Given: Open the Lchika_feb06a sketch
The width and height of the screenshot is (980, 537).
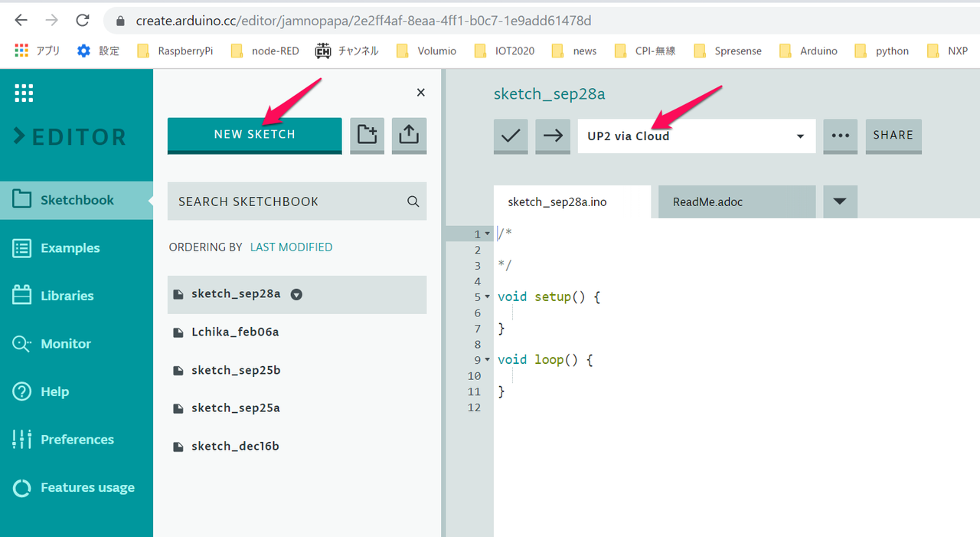Looking at the screenshot, I should click(x=235, y=332).
